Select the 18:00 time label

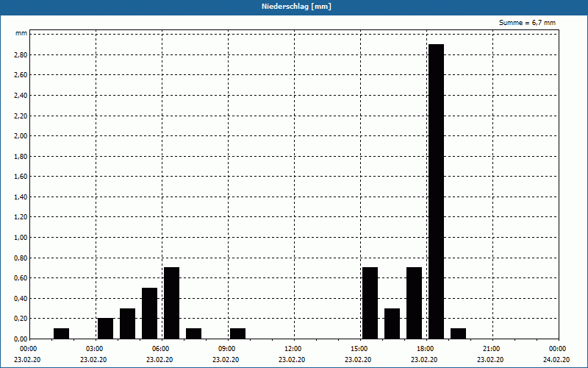click(427, 349)
